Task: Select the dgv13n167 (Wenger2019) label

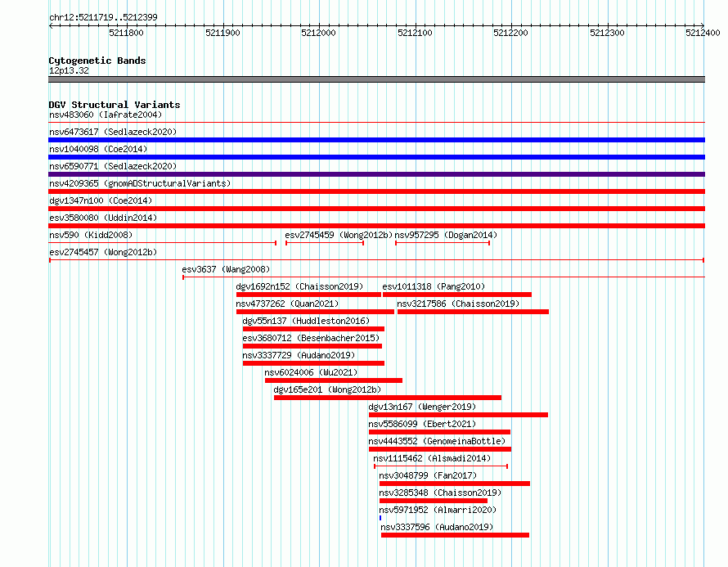Action: click(422, 407)
